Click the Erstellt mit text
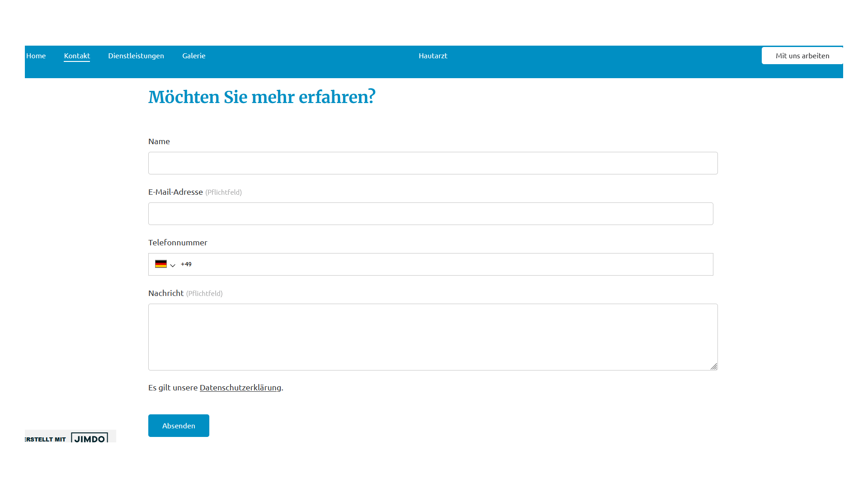 (46, 439)
